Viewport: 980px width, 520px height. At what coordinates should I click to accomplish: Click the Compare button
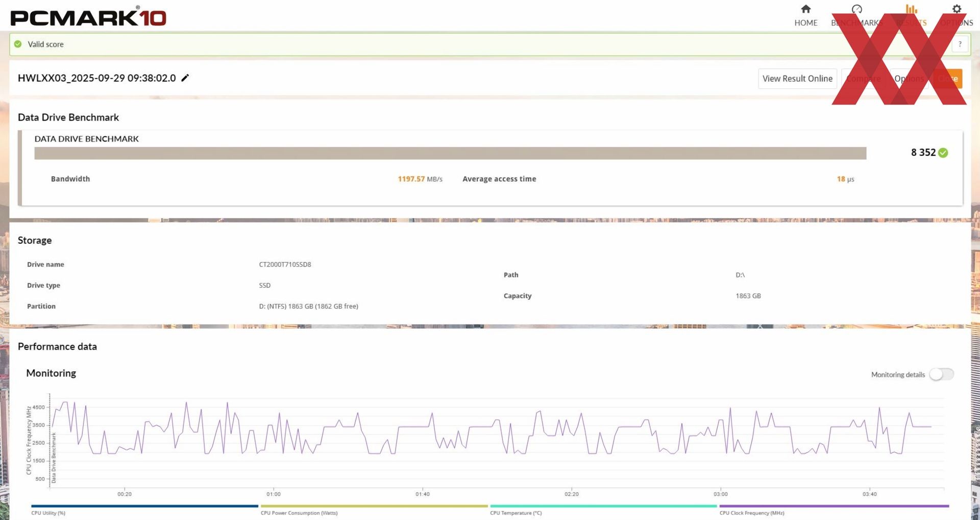[864, 79]
